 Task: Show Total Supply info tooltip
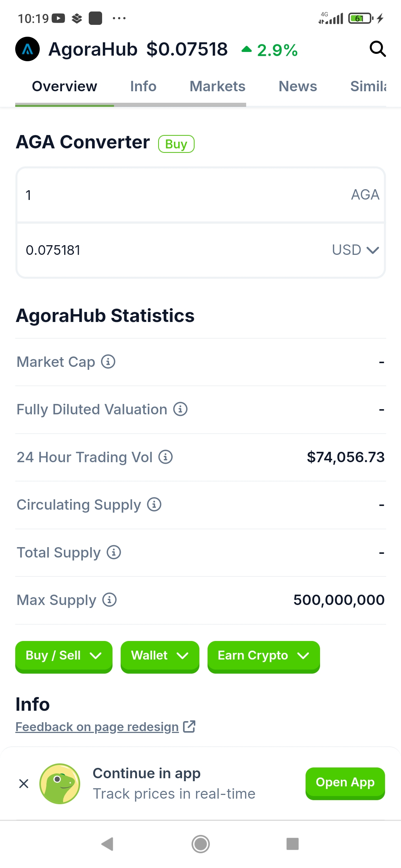click(114, 552)
